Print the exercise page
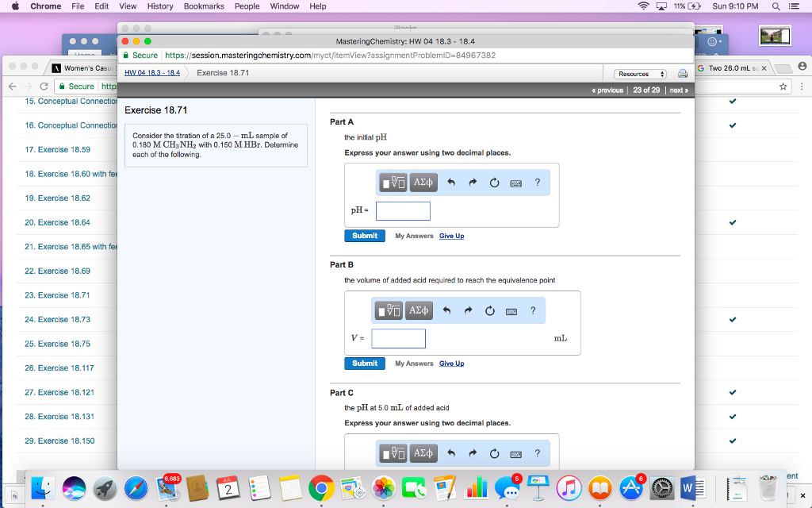Image resolution: width=812 pixels, height=508 pixels. point(683,74)
